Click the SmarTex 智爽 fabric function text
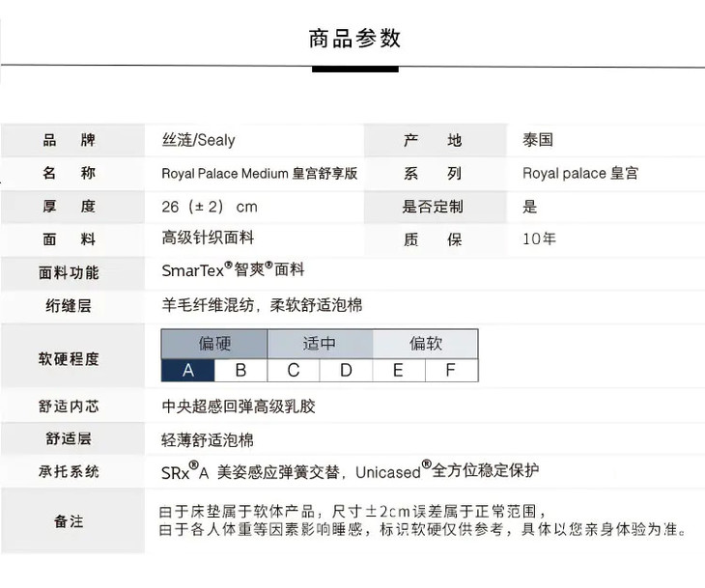This screenshot has width=705, height=588. coord(233,270)
